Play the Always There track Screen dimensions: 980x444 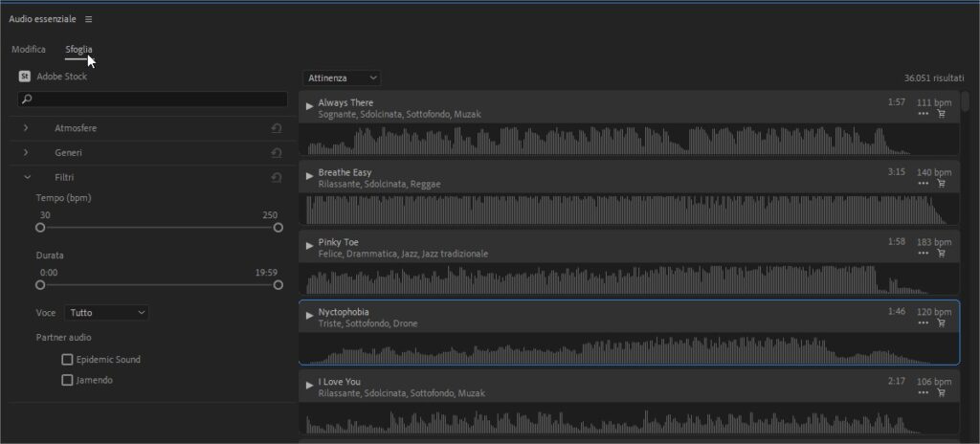point(309,106)
